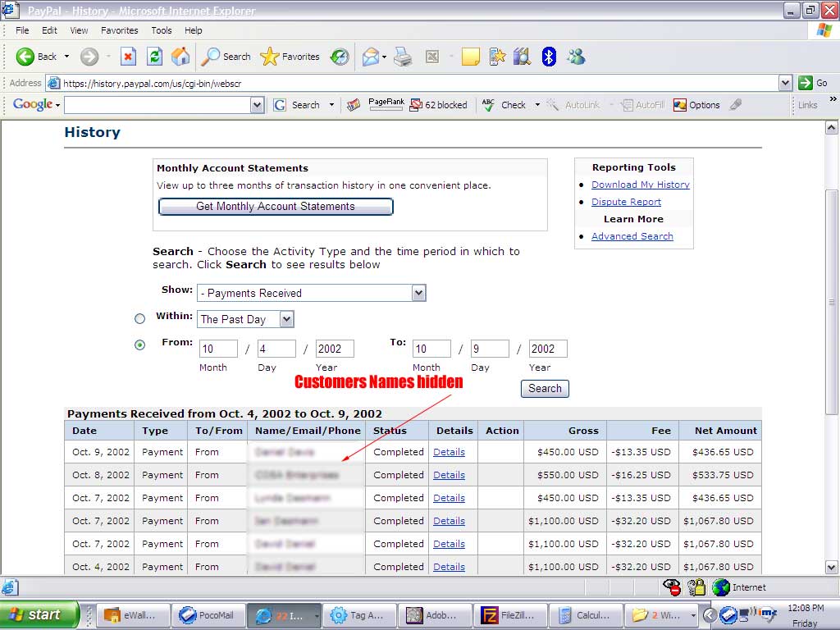Open Google toolbar Options
Image resolution: width=840 pixels, height=630 pixels.
[x=696, y=105]
